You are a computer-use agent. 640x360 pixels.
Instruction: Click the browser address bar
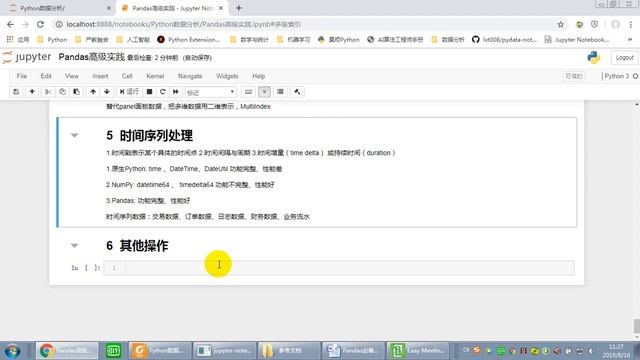pos(302,24)
